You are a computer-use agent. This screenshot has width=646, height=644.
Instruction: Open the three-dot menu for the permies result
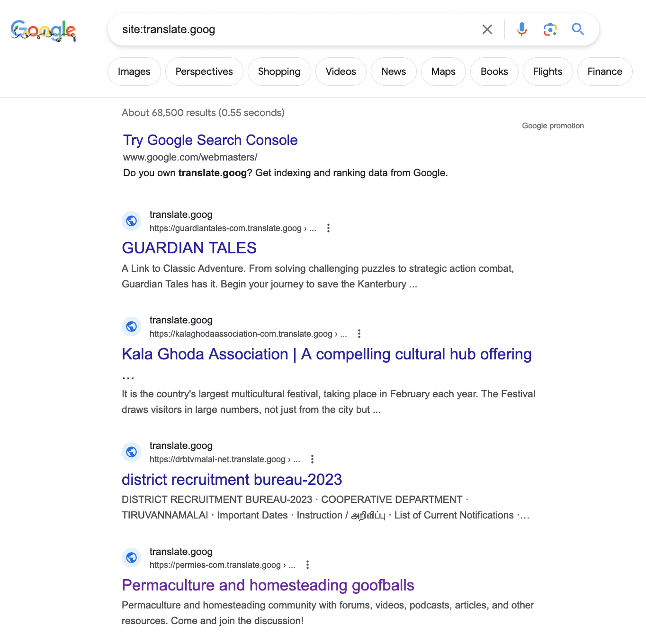(x=307, y=565)
